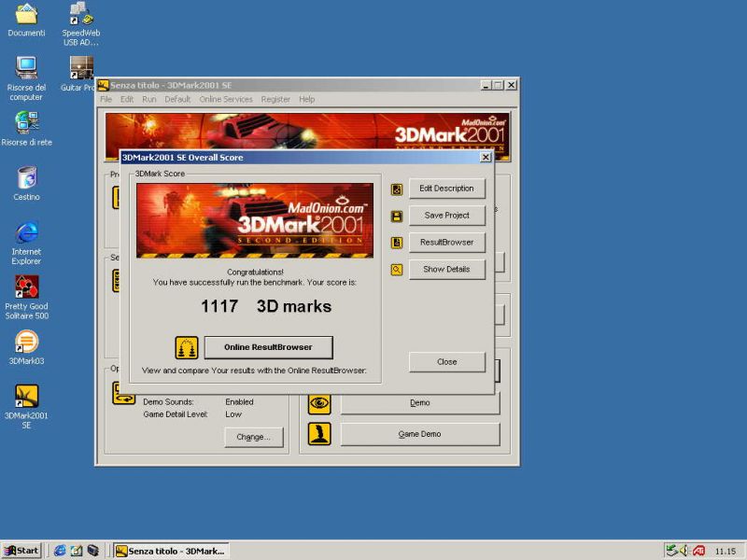Click the main window title bar app icon
This screenshot has width=747, height=560.
pyautogui.click(x=104, y=85)
